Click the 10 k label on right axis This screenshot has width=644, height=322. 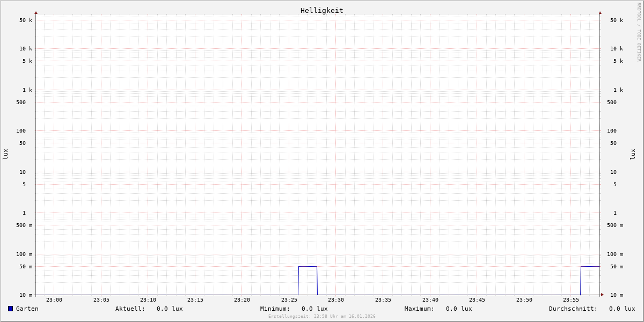coord(617,49)
